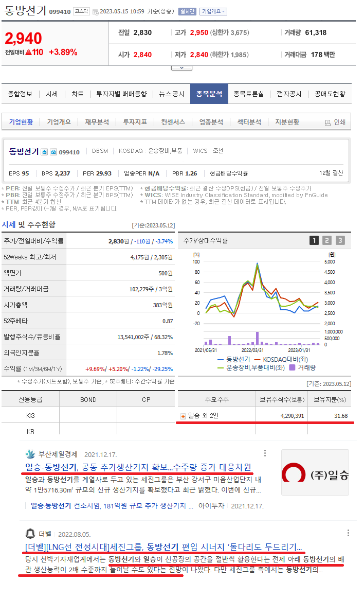Screen dimensions: 364x599
Task: Open the 종목토론실 tab
Action: tap(249, 94)
